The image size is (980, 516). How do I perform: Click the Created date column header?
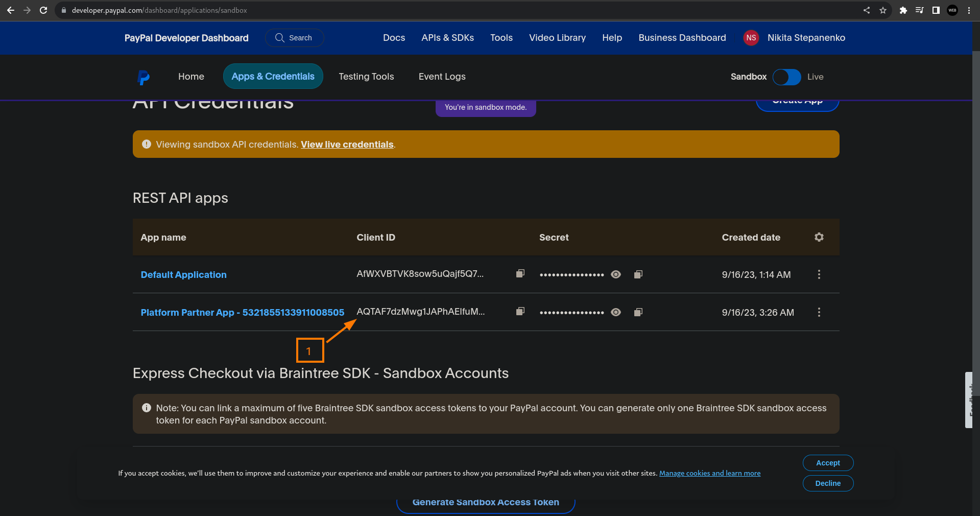pyautogui.click(x=751, y=238)
